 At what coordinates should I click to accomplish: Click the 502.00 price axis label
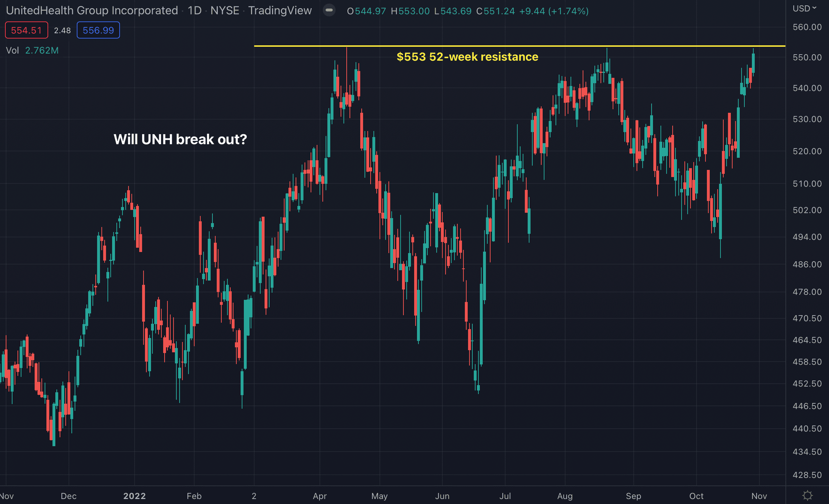point(807,210)
